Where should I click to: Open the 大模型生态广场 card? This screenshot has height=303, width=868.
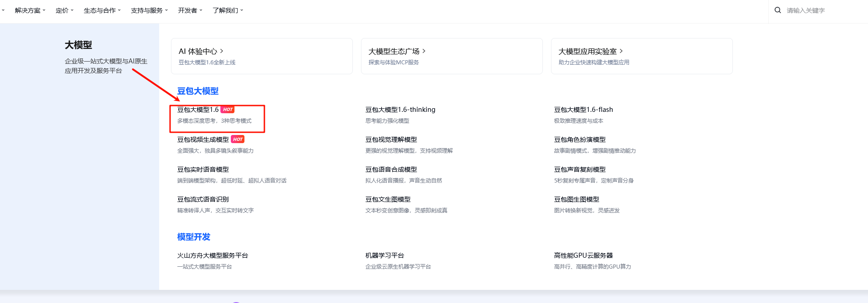[x=452, y=56]
